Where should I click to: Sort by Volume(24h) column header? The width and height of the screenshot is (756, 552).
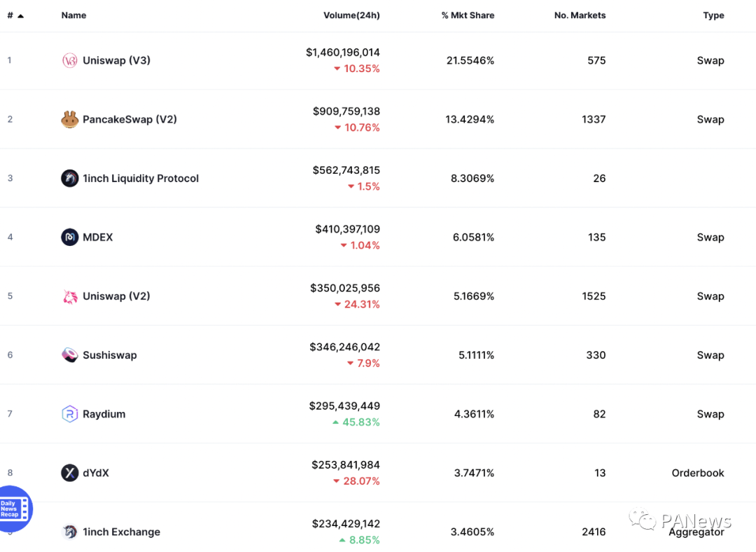[351, 15]
